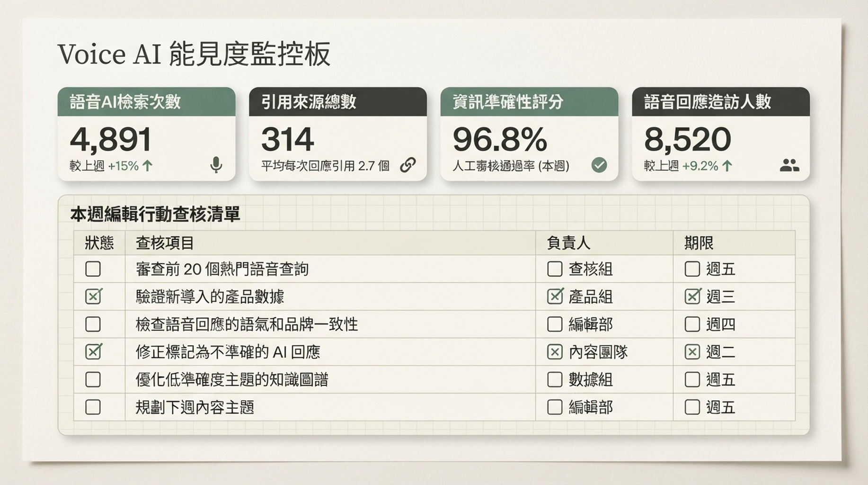Click the 引用來源總數 card header

click(x=338, y=102)
